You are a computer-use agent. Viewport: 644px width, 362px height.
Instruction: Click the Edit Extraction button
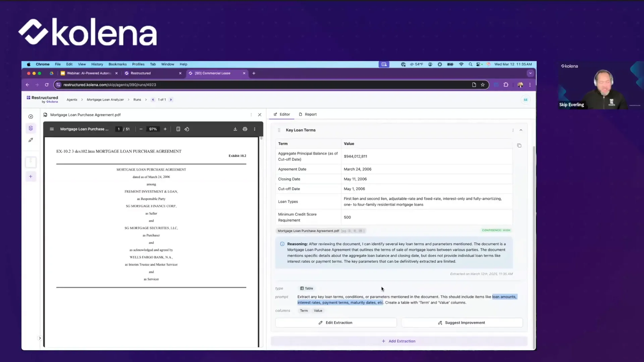(335, 322)
